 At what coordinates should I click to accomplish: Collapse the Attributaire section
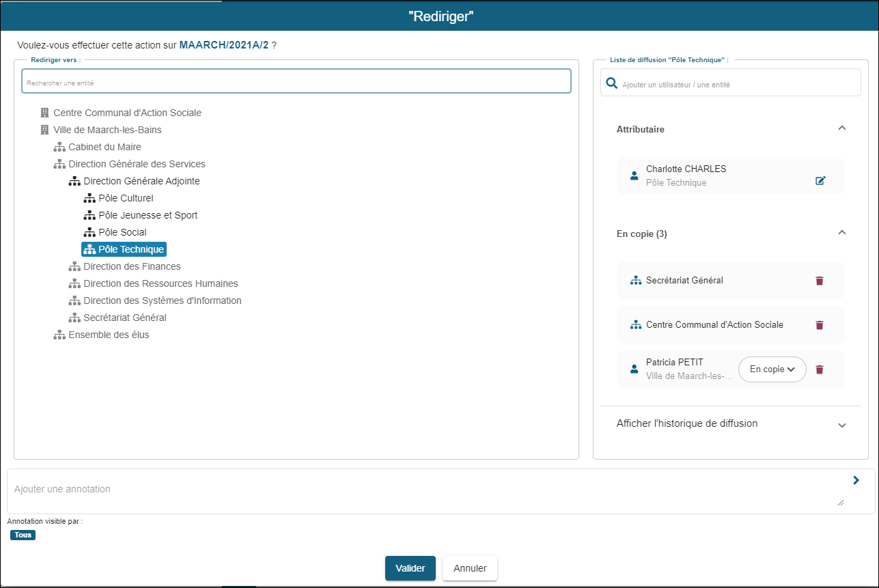[842, 128]
